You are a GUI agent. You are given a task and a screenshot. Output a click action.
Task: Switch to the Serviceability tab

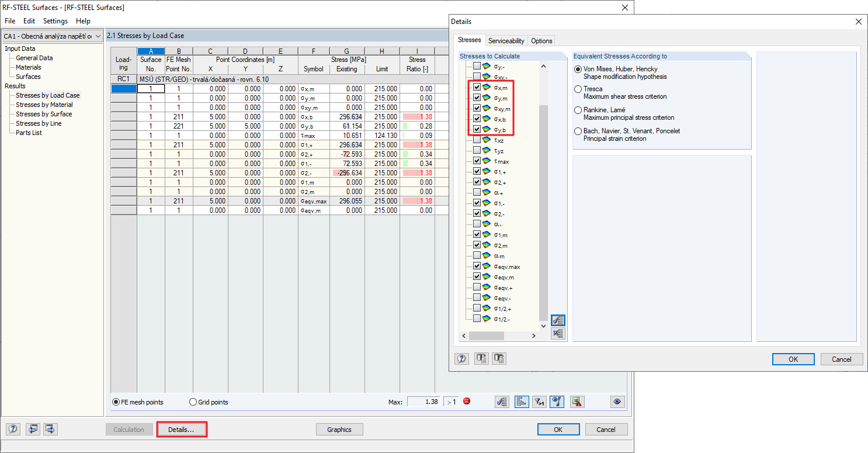point(506,41)
